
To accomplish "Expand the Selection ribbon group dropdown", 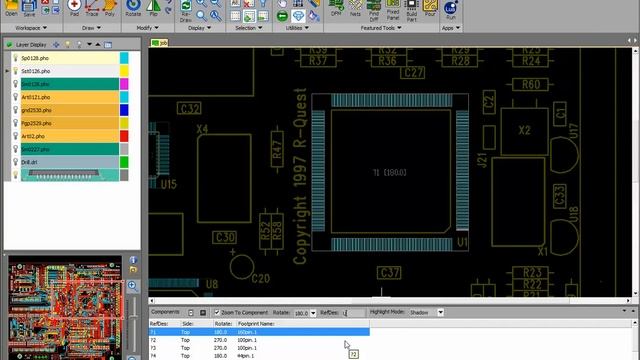I will point(260,28).
